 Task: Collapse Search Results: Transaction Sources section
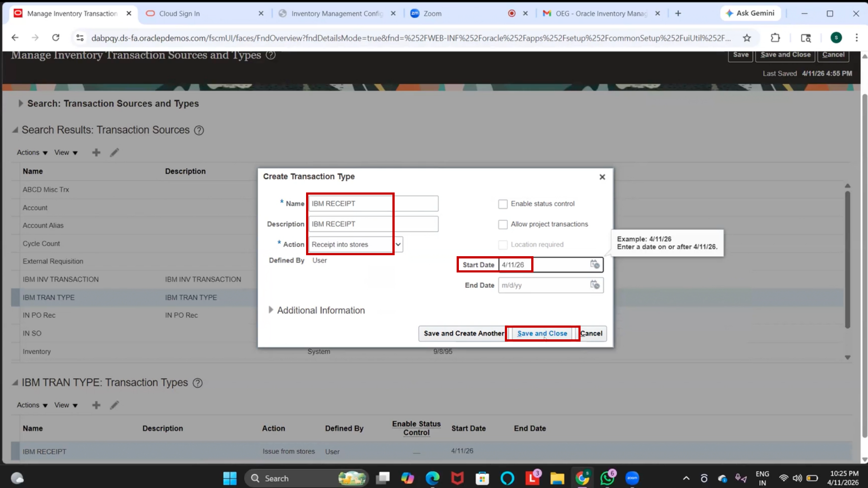pos(15,130)
